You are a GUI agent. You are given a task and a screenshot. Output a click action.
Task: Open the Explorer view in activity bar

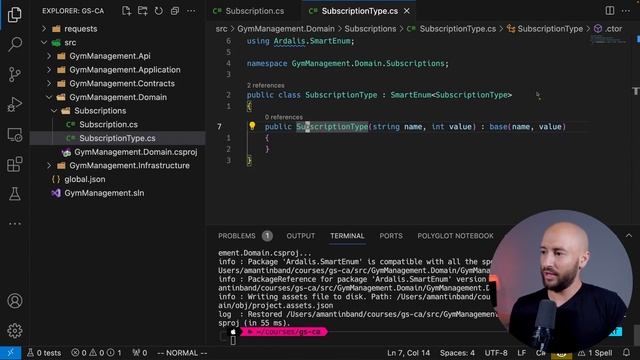pos(15,15)
